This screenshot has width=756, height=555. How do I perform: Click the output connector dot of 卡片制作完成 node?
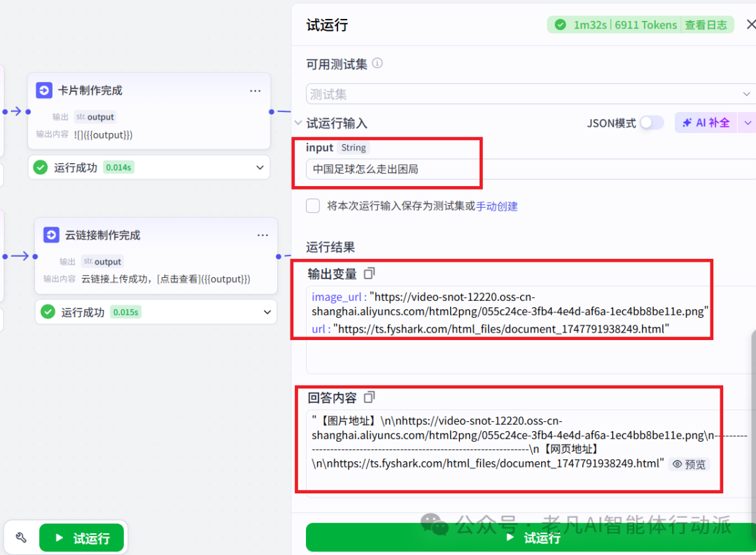(272, 112)
